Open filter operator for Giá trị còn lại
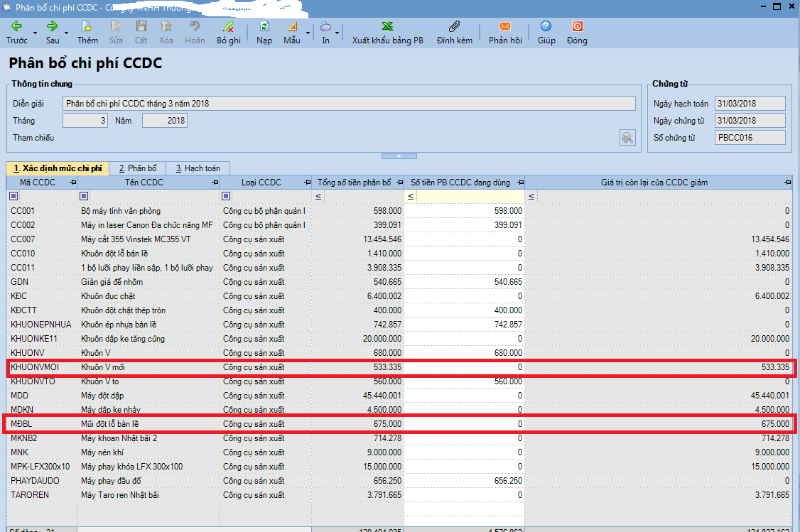This screenshot has height=532, width=800. 531,196
